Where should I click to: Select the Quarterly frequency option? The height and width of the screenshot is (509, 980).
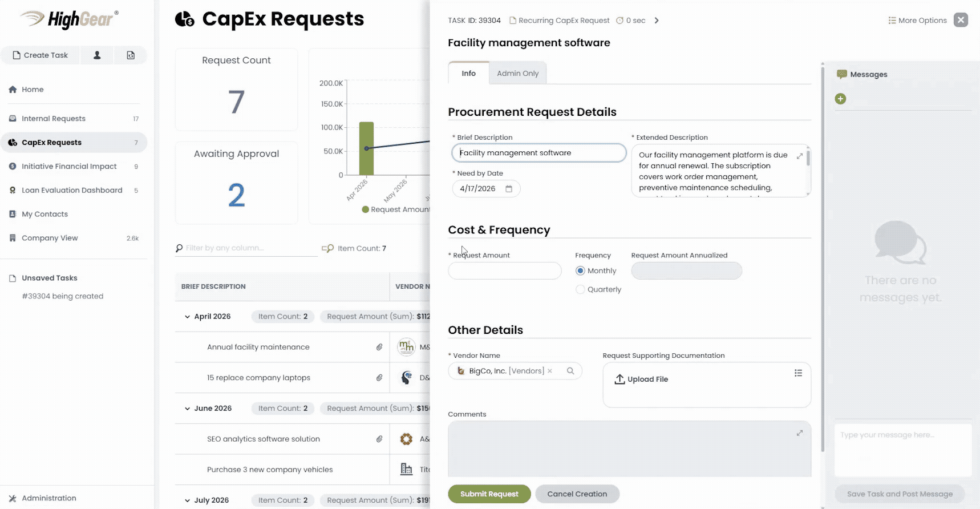tap(580, 290)
